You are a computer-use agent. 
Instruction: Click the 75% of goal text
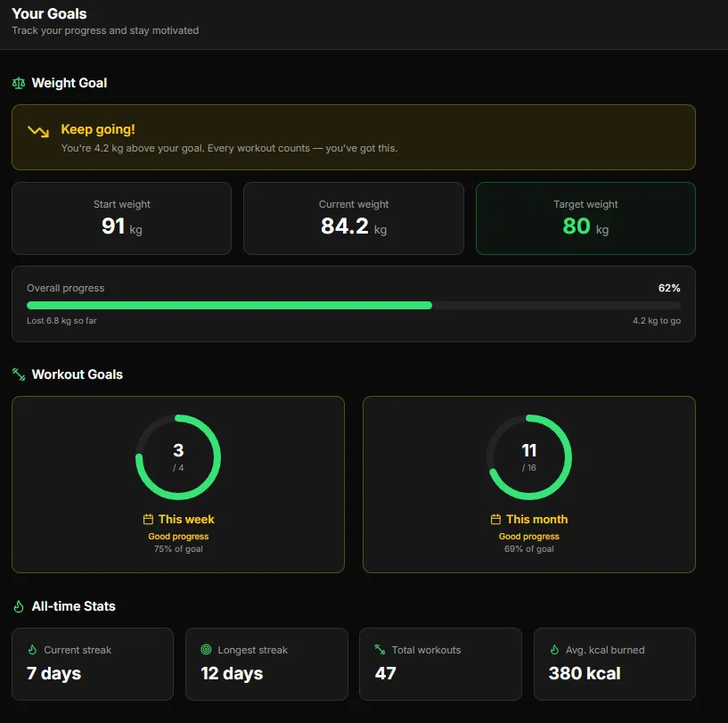(x=178, y=549)
